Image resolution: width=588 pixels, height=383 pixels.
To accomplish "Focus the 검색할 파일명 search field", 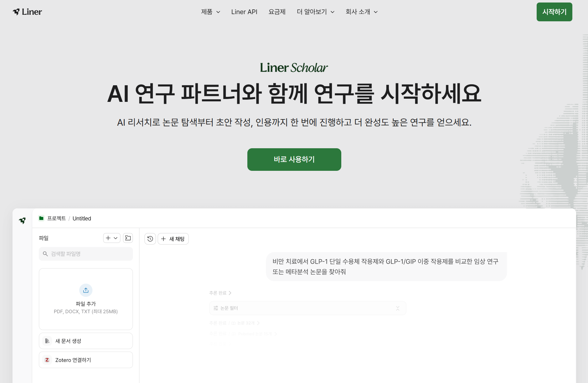I will [86, 254].
